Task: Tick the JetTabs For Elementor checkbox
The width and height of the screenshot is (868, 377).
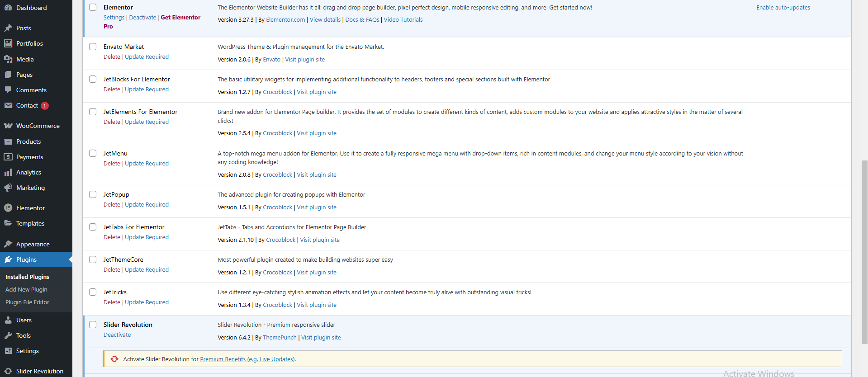Action: [93, 227]
